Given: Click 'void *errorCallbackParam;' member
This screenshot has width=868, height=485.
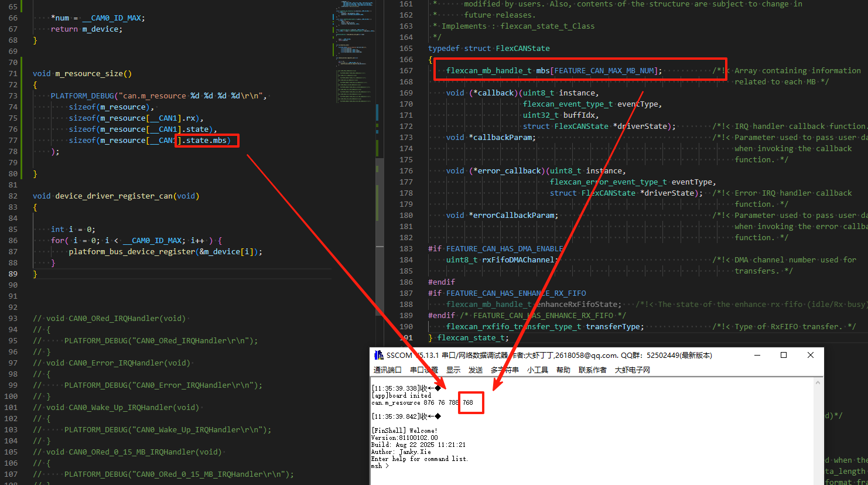Looking at the screenshot, I should tap(503, 215).
